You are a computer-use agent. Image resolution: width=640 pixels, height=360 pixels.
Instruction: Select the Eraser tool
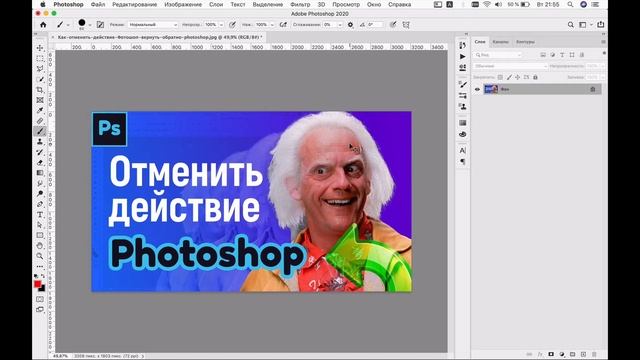[x=40, y=162]
